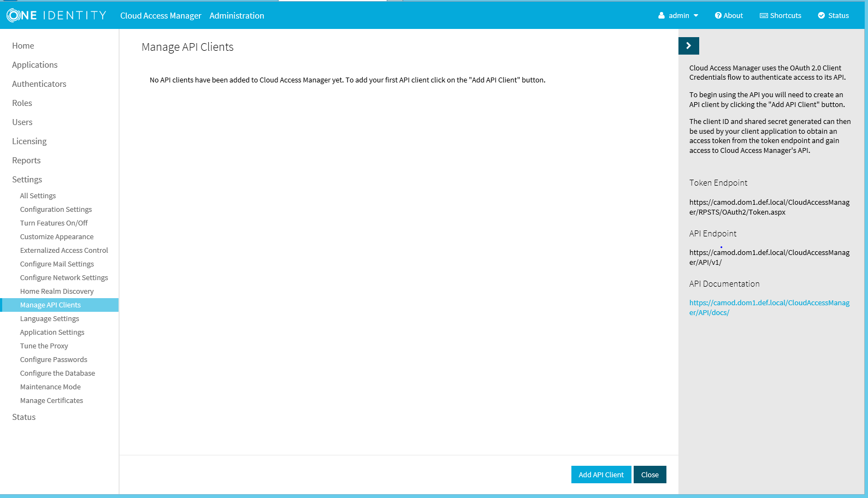The width and height of the screenshot is (868, 498).
Task: Open Application Settings
Action: 52,333
